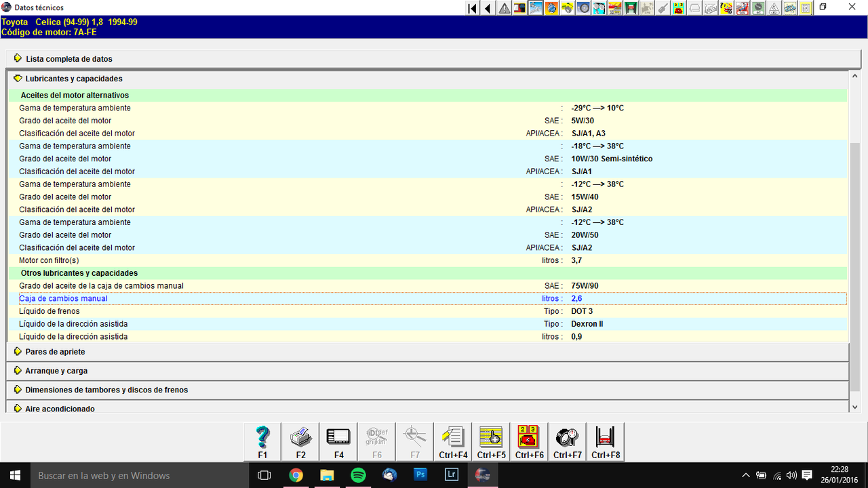Click the -18°C —> 38°C temperature range

[x=597, y=146]
